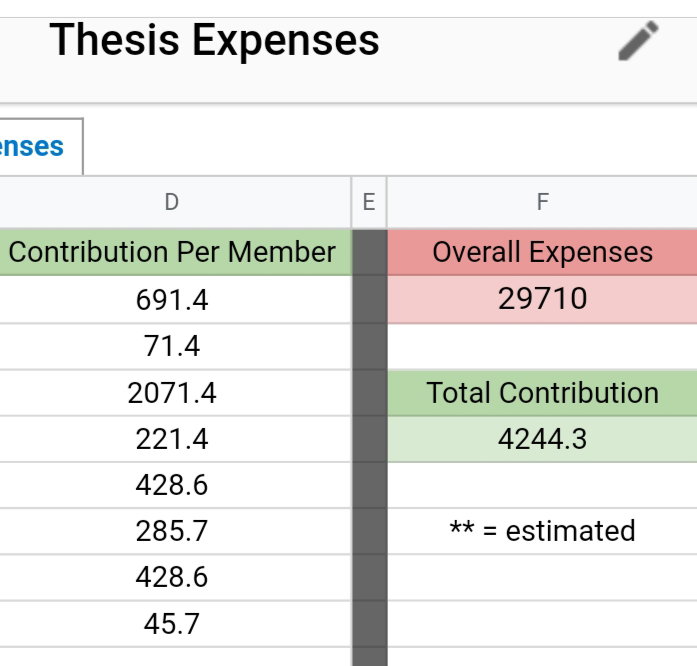Select column F header
The image size is (697, 666).
point(542,202)
